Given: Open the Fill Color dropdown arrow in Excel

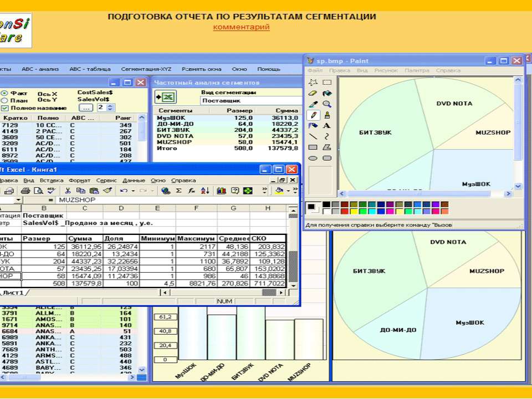Looking at the screenshot, I should pos(288,191).
